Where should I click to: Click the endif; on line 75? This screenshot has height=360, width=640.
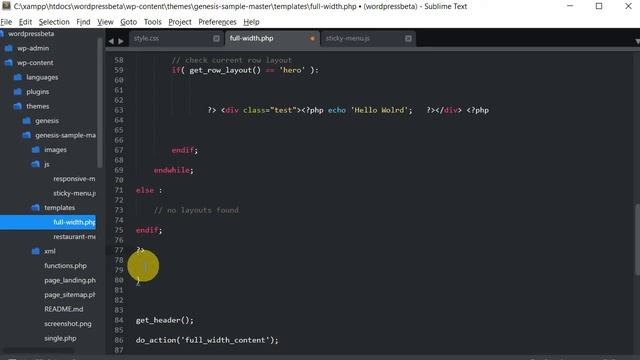(x=149, y=230)
